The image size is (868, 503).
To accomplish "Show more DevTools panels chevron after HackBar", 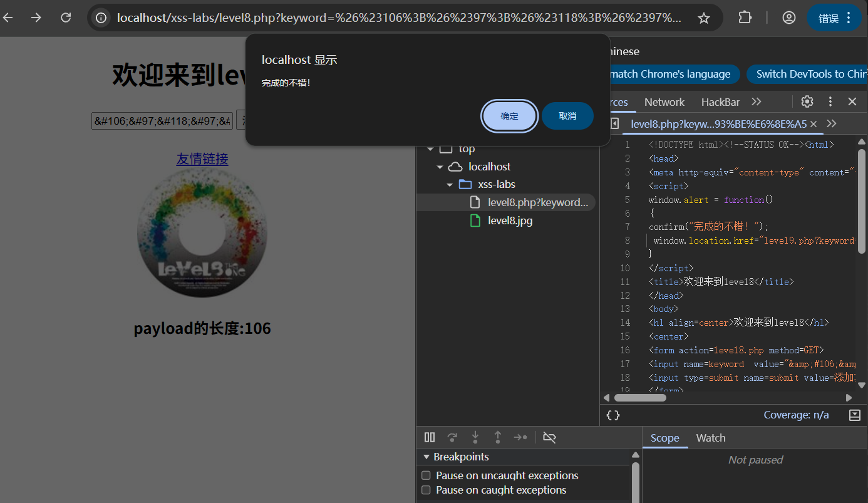I will (757, 101).
